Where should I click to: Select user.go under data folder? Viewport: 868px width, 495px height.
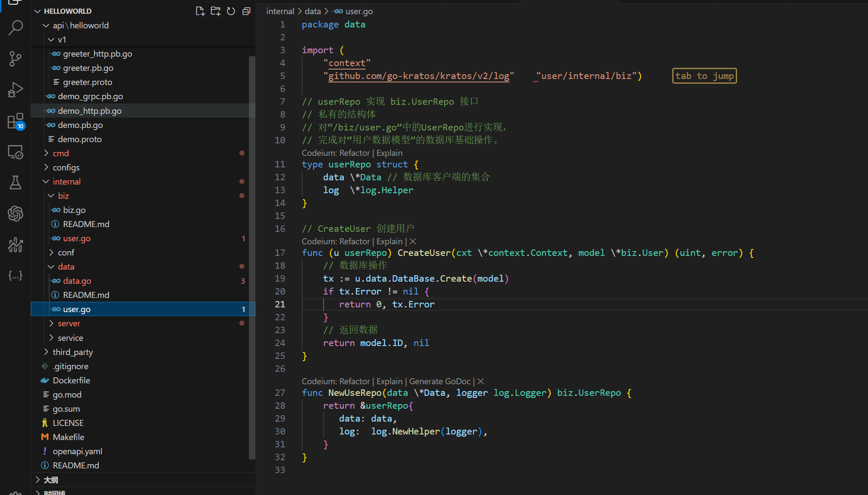click(x=143, y=309)
